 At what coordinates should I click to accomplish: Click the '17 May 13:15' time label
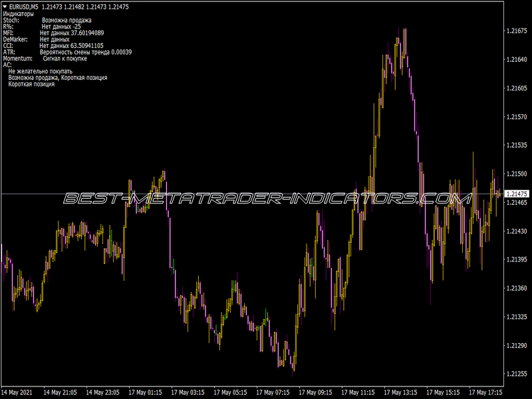pos(401,392)
